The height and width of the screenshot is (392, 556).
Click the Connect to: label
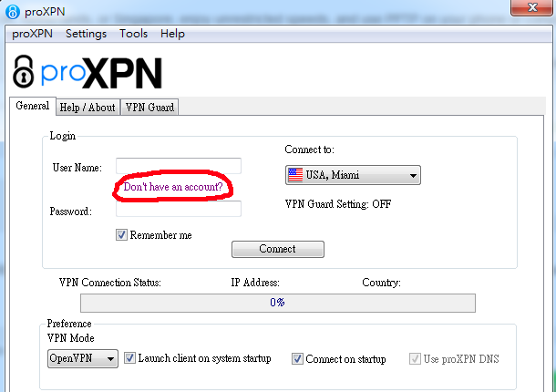(x=309, y=150)
